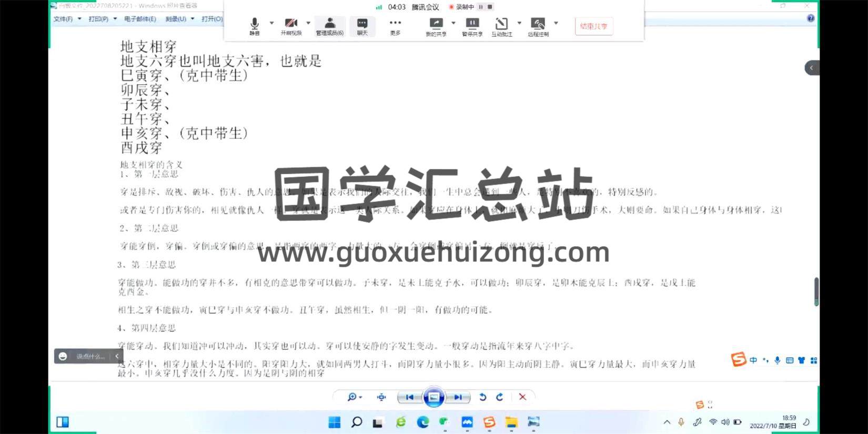The height and width of the screenshot is (434, 868).
Task: Expand the annotation options arrow
Action: [519, 23]
